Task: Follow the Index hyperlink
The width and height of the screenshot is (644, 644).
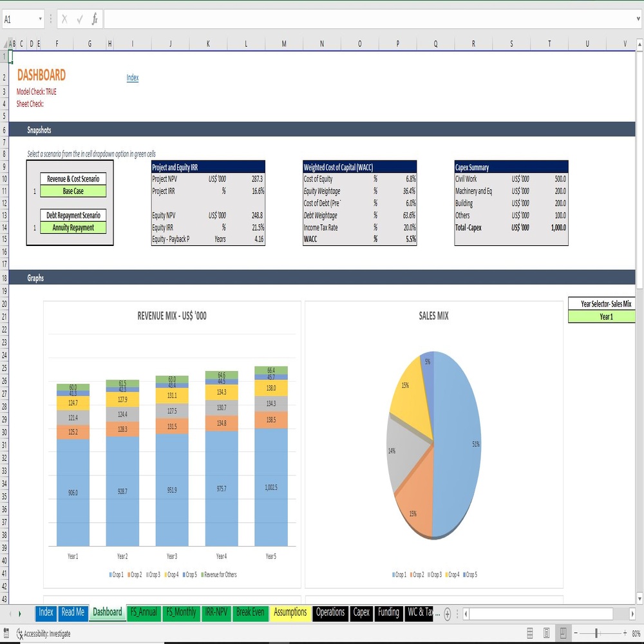Action: (x=132, y=78)
